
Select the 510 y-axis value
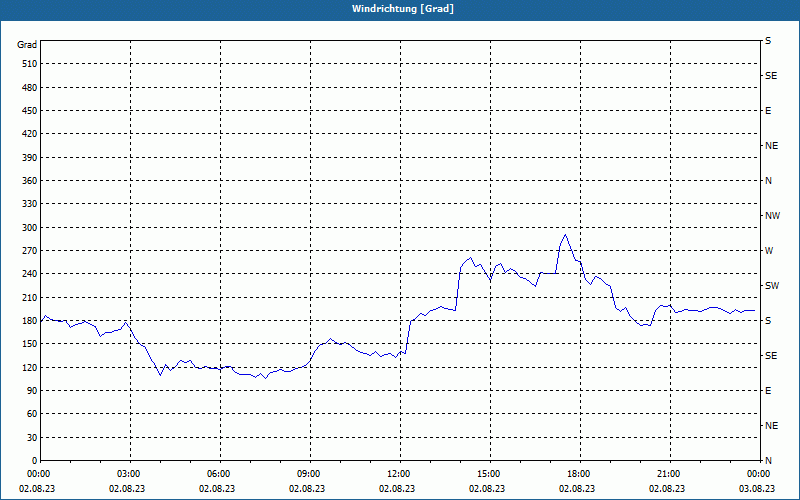pyautogui.click(x=30, y=64)
